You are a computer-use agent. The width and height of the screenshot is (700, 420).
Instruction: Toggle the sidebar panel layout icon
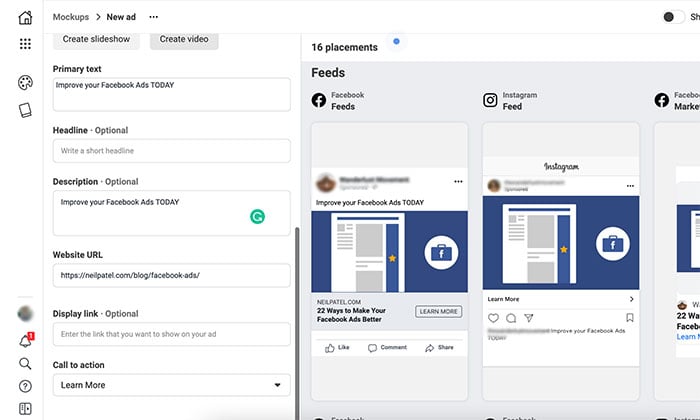click(25, 408)
